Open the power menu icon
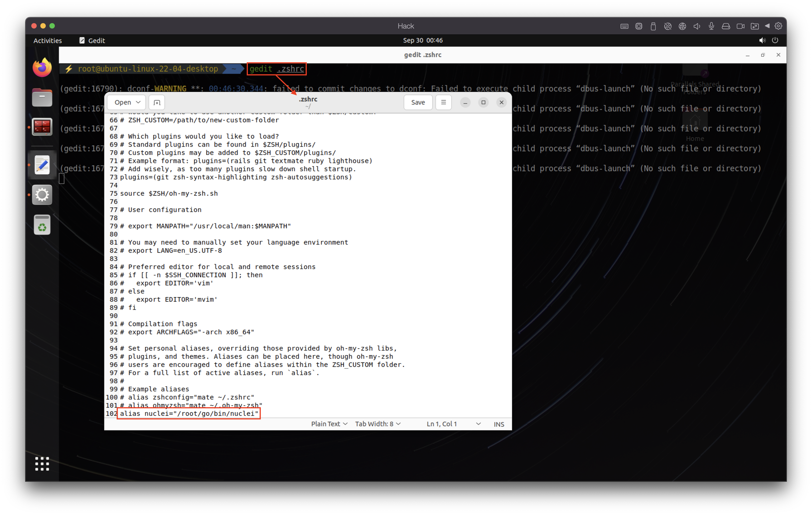 tap(775, 41)
